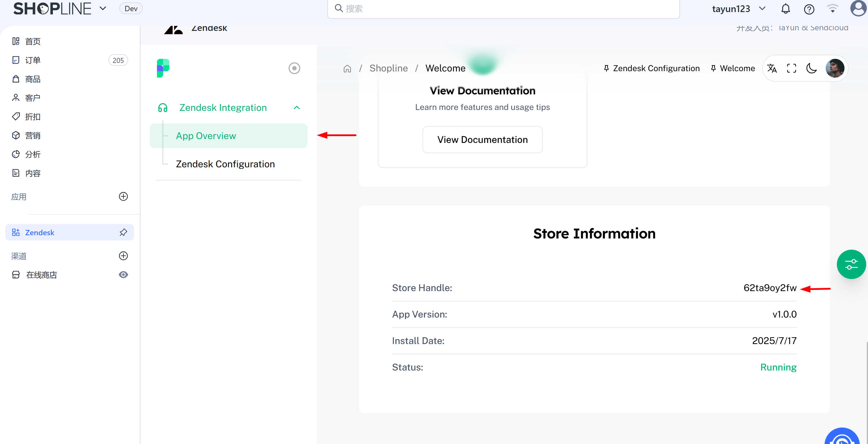Select App Overview menu item
The image size is (868, 444).
pyautogui.click(x=228, y=136)
